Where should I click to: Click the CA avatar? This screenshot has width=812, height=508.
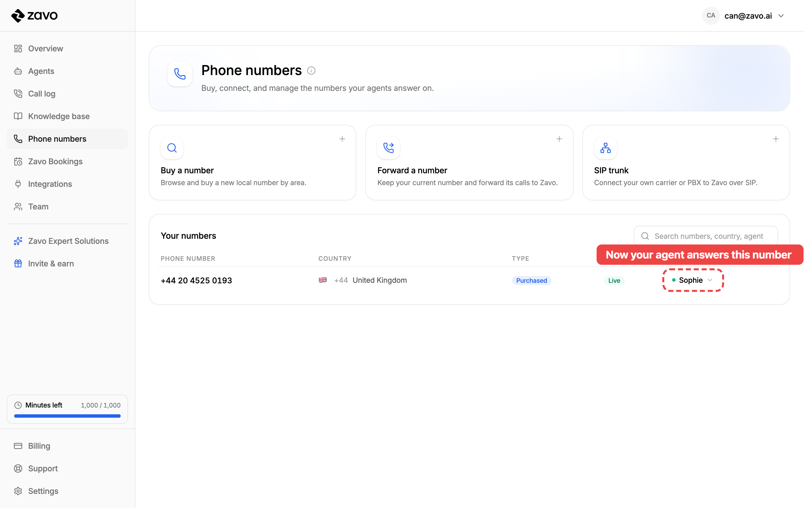711,16
